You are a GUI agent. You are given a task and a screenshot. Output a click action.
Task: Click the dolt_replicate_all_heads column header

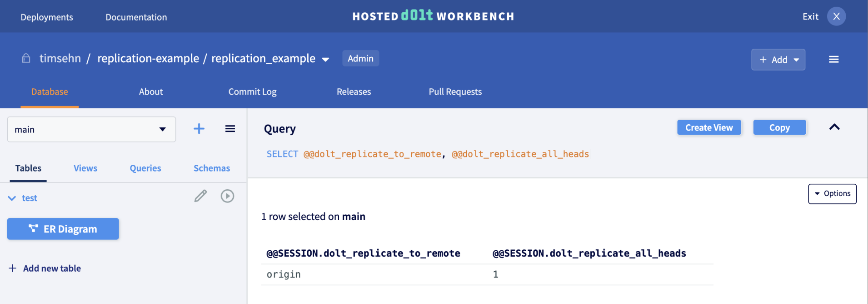tap(589, 253)
